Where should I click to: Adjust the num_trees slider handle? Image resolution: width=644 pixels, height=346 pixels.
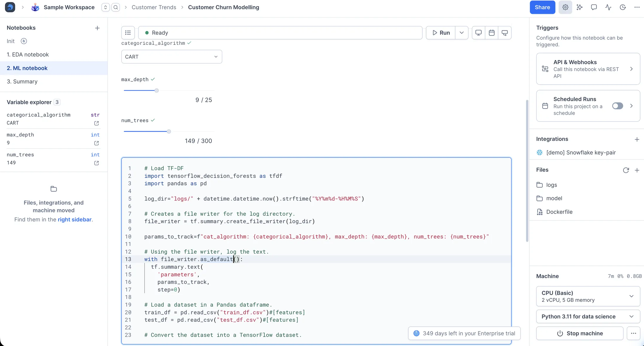169,131
